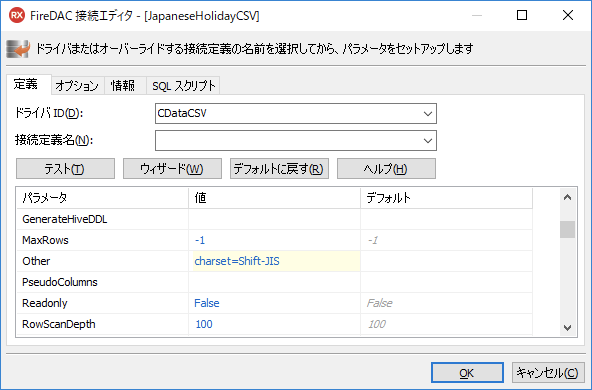This screenshot has width=592, height=390.
Task: Expand the ドライバ ID dropdown arrow
Action: [428, 113]
